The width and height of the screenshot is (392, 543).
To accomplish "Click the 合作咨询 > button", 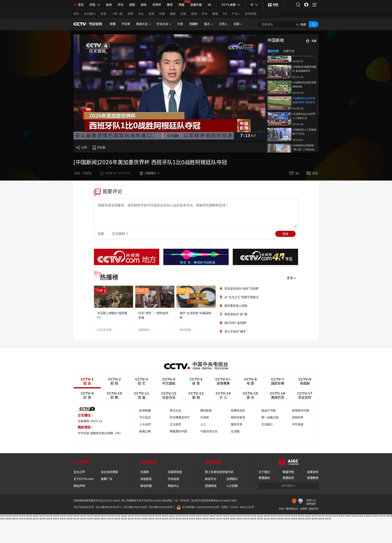I will [x=288, y=486].
